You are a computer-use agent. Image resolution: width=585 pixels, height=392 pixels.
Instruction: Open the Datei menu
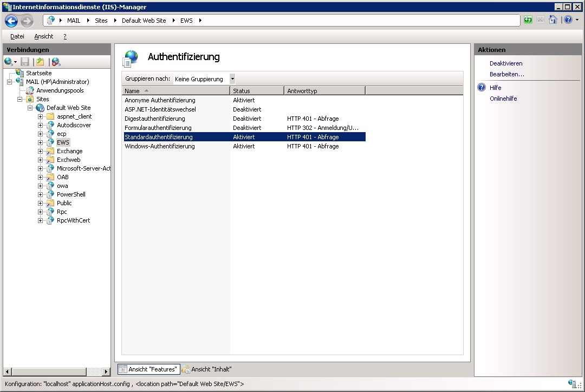click(x=17, y=36)
